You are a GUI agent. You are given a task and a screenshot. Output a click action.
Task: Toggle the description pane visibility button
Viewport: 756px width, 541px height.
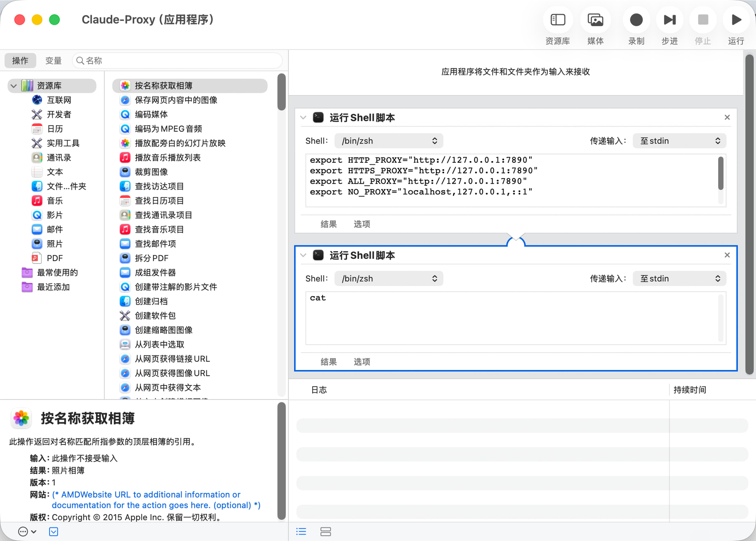pyautogui.click(x=54, y=532)
